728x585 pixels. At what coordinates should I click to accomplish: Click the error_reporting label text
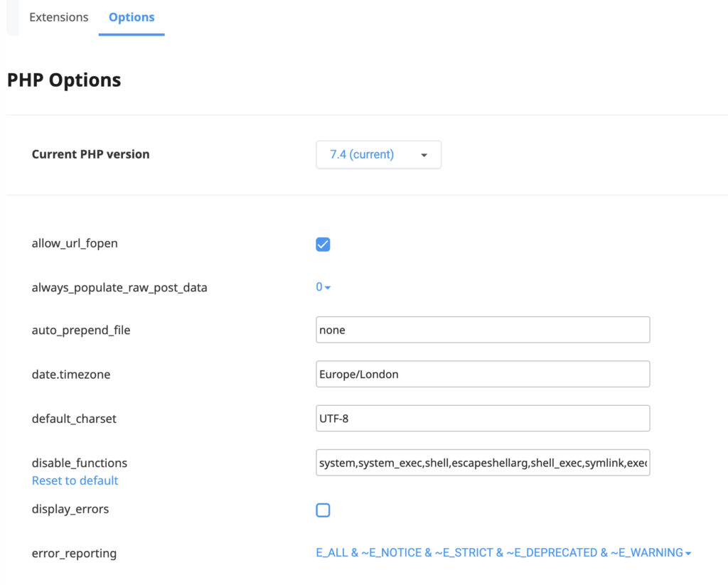click(74, 553)
